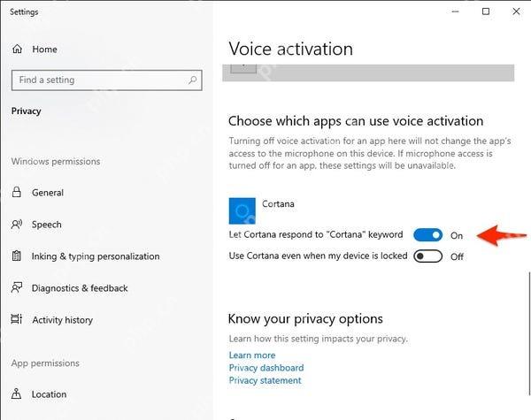
Task: Click the Voice activation heading
Action: pyautogui.click(x=290, y=49)
